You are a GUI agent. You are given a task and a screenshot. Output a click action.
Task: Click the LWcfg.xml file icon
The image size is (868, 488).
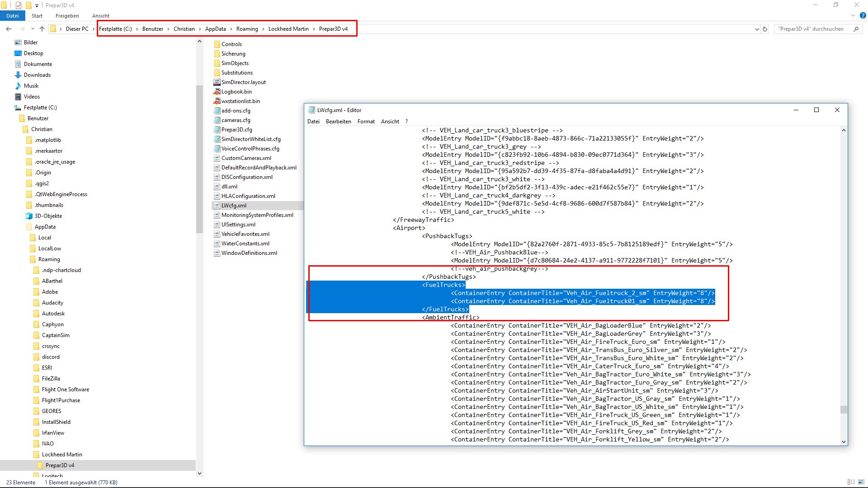217,206
